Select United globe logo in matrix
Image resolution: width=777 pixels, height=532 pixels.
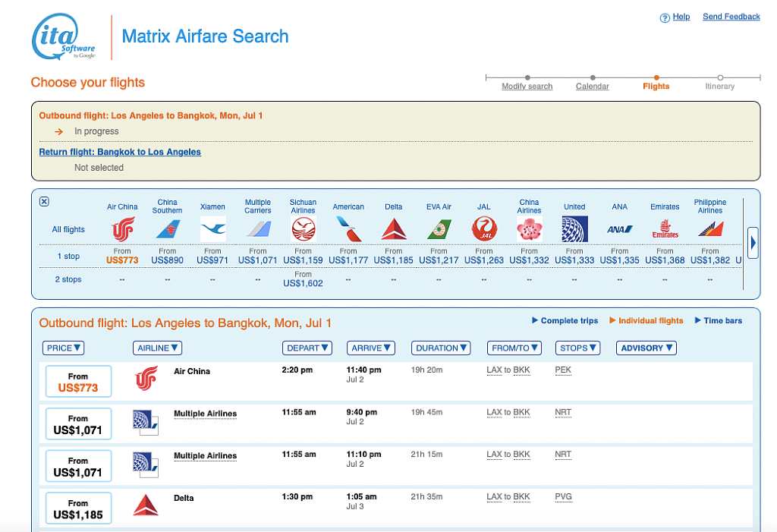coord(575,229)
